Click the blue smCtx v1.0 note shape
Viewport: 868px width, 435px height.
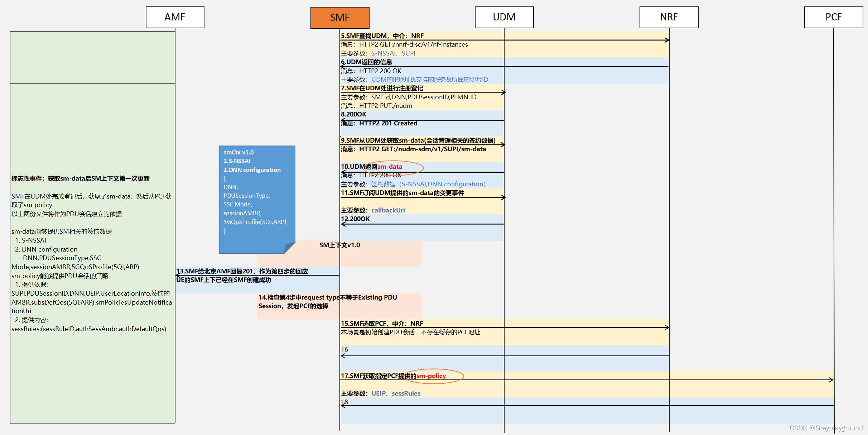[x=256, y=199]
